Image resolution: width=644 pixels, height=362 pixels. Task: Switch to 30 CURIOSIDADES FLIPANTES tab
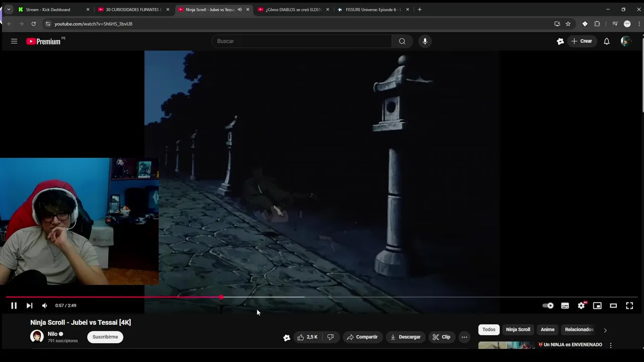(133, 10)
